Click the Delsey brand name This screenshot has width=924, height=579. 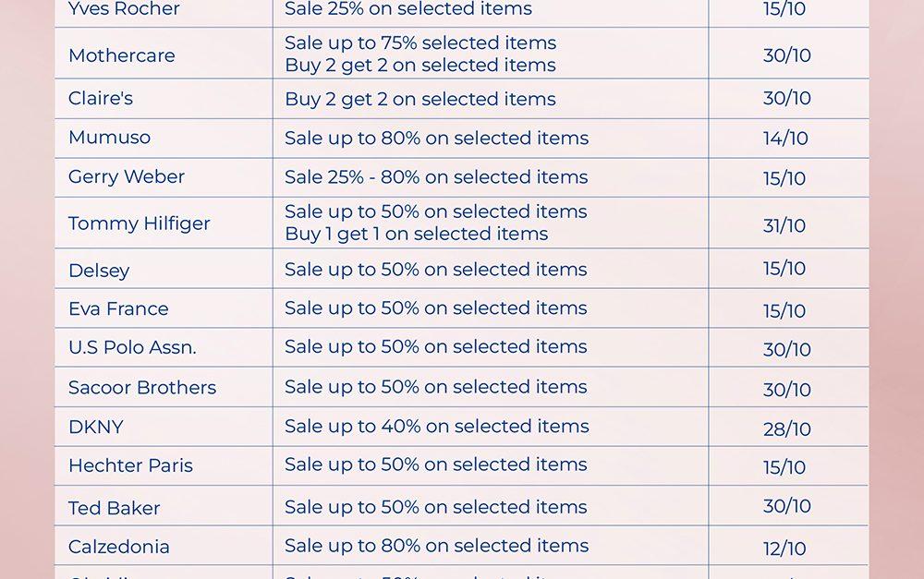pyautogui.click(x=99, y=271)
